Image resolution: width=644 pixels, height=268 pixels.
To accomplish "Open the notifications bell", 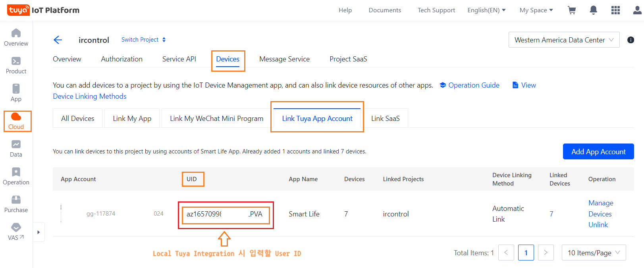I will point(593,10).
